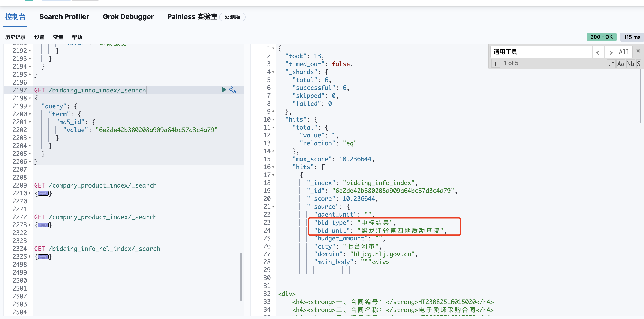
Task: Go to previous search match
Action: click(598, 52)
